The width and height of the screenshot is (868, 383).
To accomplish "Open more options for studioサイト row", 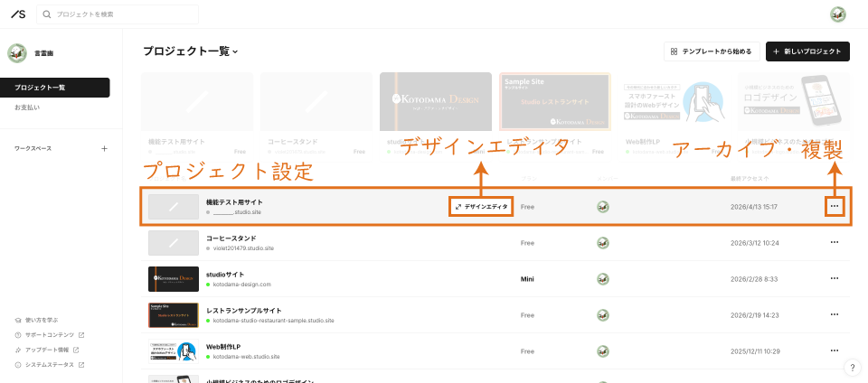I will 835,278.
